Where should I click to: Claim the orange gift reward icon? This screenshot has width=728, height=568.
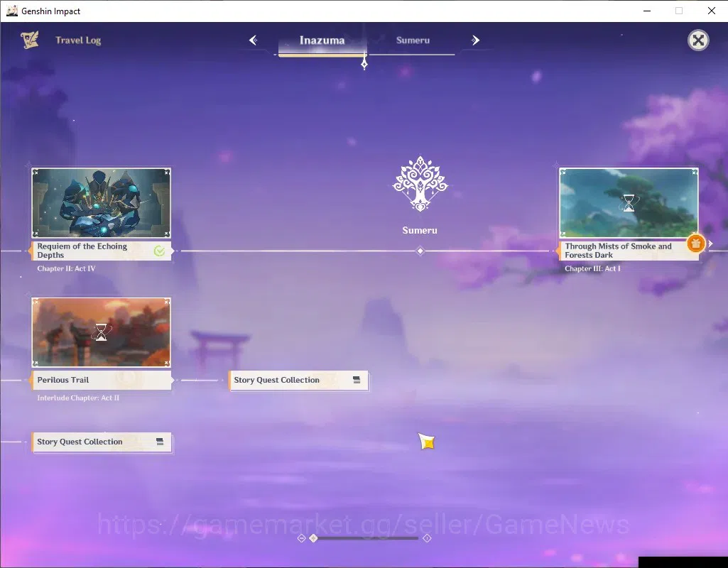click(695, 243)
